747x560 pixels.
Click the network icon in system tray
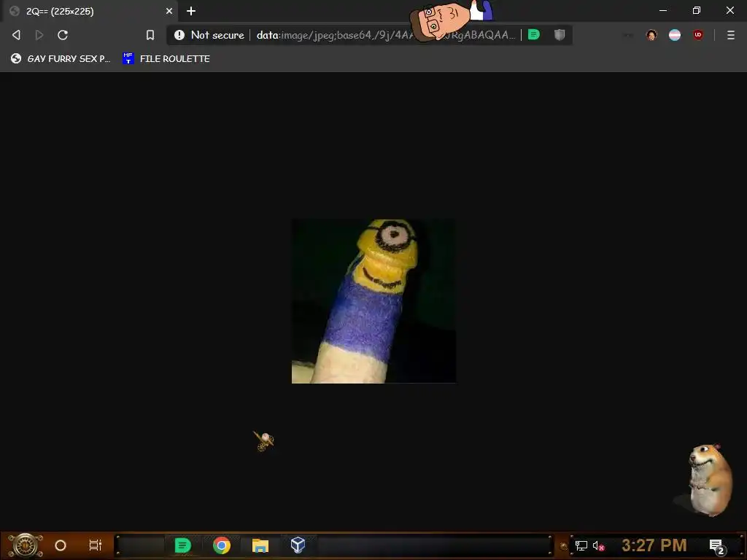pyautogui.click(x=581, y=545)
